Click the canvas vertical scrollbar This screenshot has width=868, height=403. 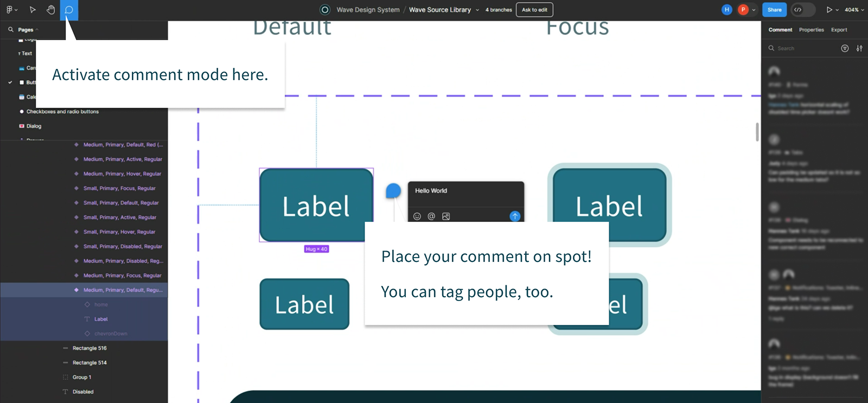(757, 132)
